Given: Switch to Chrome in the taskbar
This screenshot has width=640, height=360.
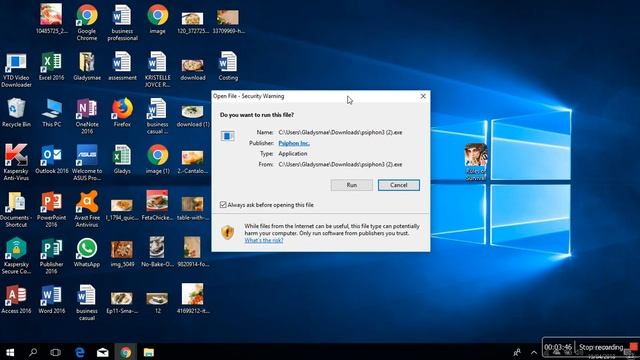Looking at the screenshot, I should click(x=125, y=352).
